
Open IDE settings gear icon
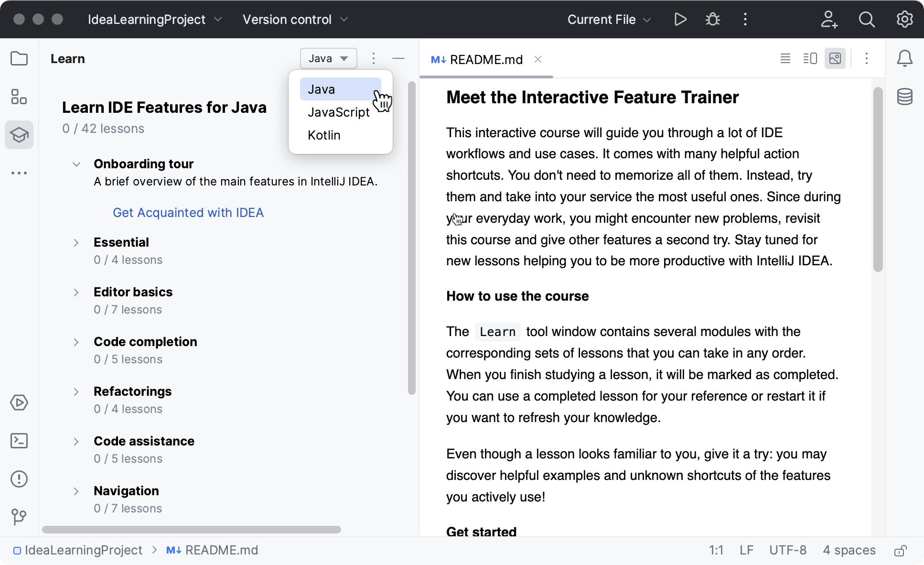point(904,20)
